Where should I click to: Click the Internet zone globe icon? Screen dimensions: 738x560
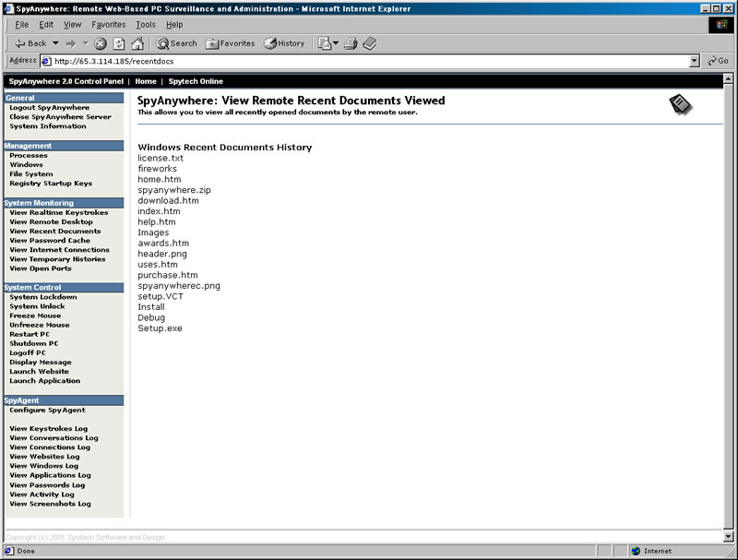636,551
